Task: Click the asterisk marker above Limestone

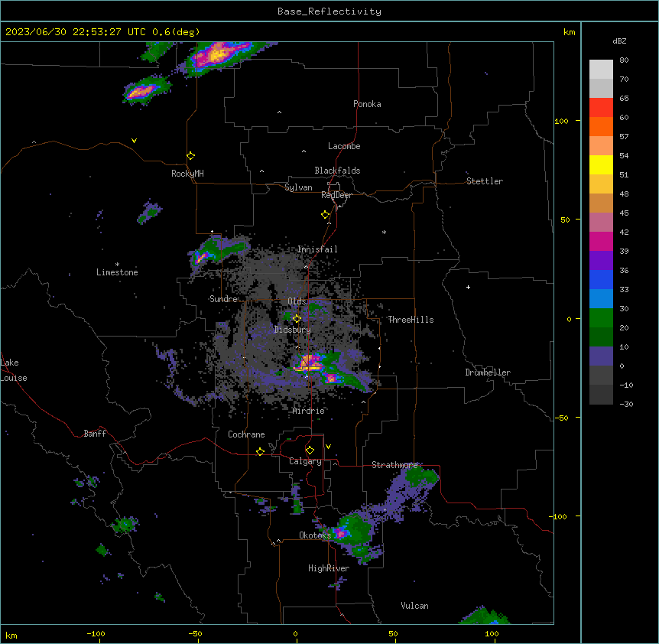Action: tap(117, 265)
